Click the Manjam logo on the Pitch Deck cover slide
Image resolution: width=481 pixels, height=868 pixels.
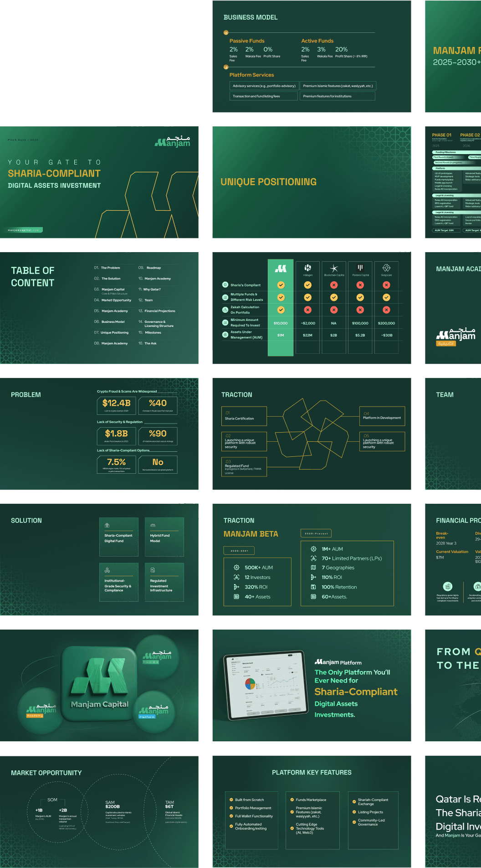tap(173, 141)
